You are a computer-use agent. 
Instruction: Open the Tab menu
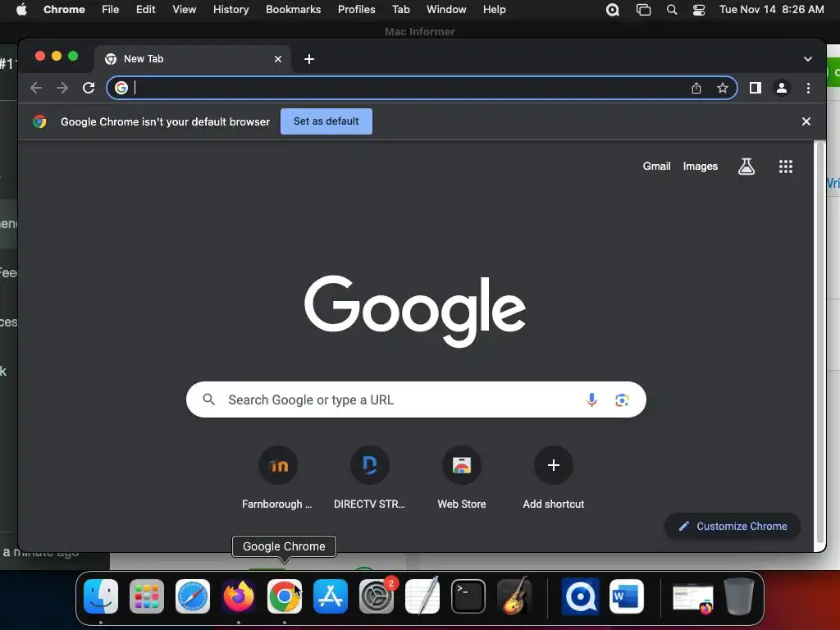[x=400, y=10]
